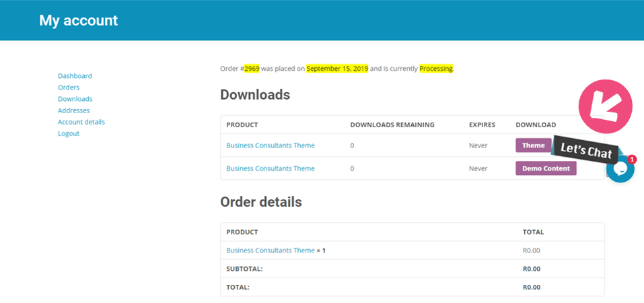Click downloads remaining 0 in Theme row
The image size is (644, 303).
point(352,145)
